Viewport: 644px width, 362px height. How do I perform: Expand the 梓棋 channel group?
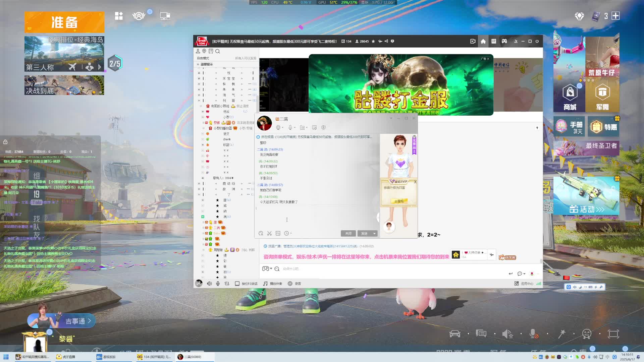(x=199, y=84)
